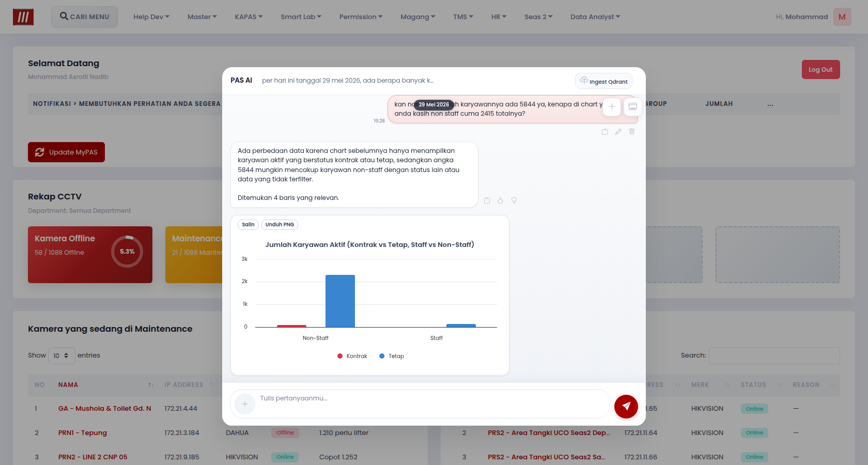Click the Ingest Qdrant button
The height and width of the screenshot is (465, 868).
coord(603,81)
